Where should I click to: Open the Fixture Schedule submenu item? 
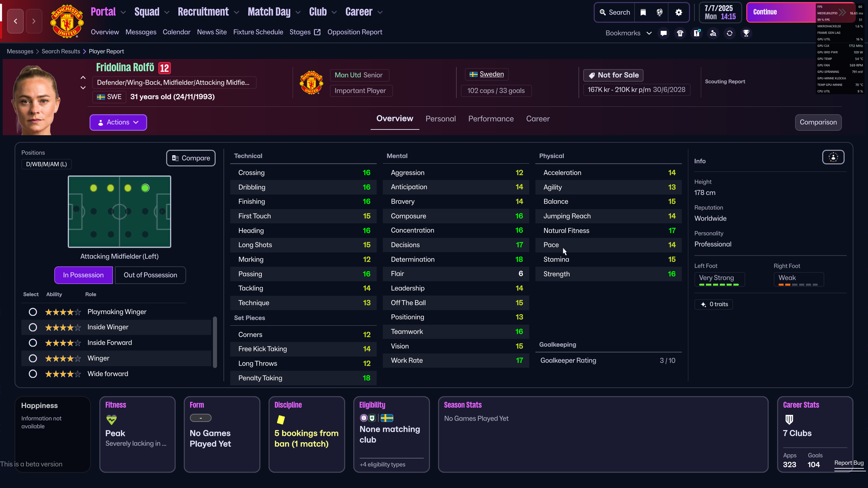pos(258,32)
